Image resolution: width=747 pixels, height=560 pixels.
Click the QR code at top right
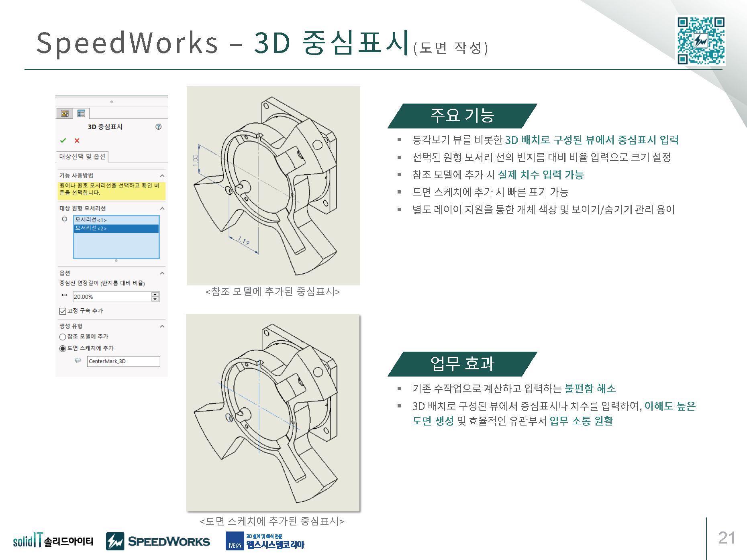coord(701,41)
